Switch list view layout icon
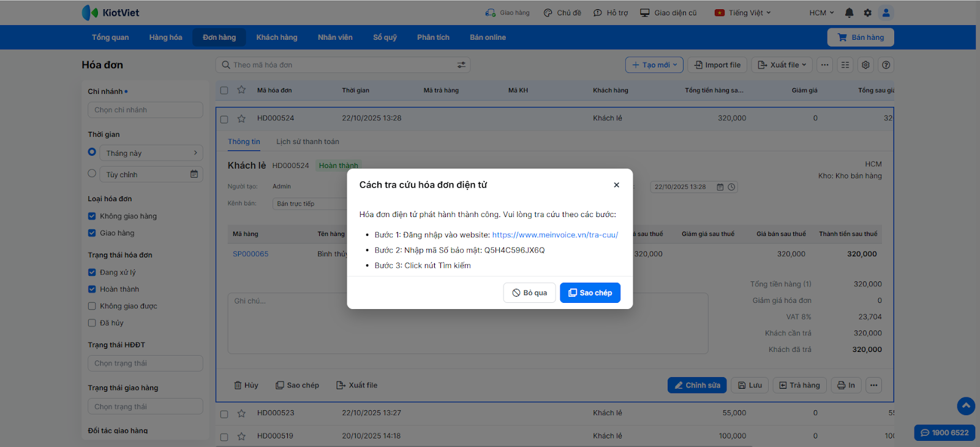 [845, 65]
